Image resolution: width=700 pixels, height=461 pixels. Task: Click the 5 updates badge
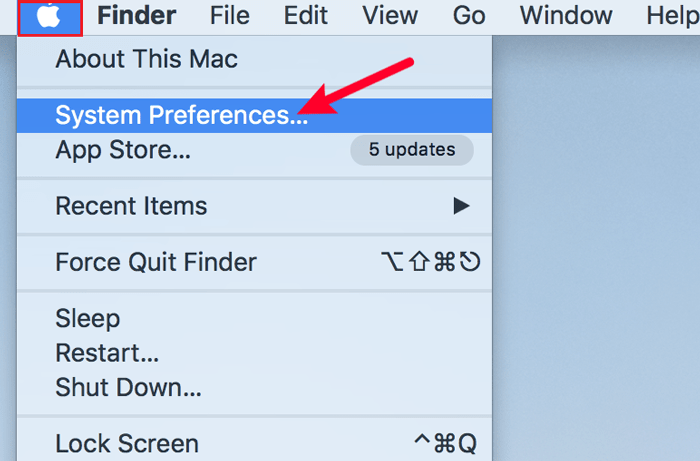tap(411, 150)
